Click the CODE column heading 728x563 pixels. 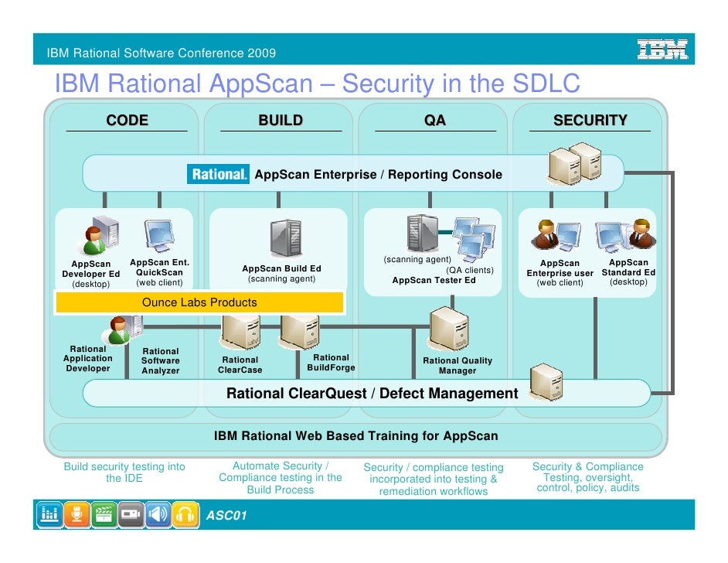point(128,121)
